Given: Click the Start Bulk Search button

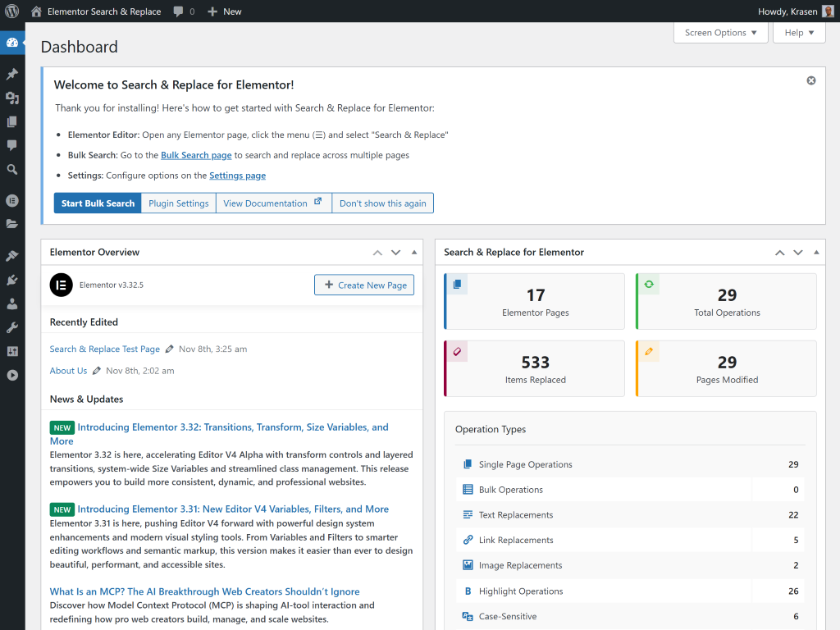Looking at the screenshot, I should click(x=98, y=203).
